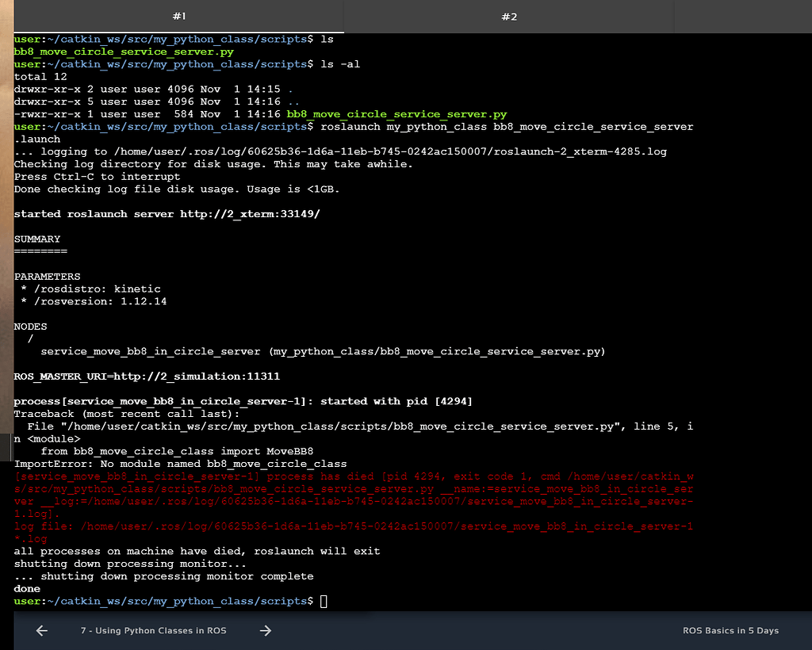Click the SUMMARY heading in terminal output

[x=37, y=239]
